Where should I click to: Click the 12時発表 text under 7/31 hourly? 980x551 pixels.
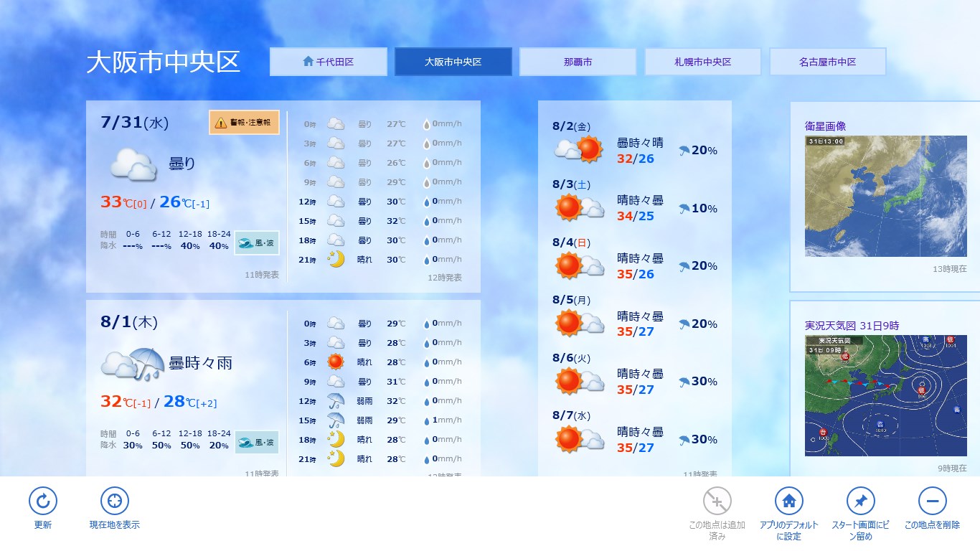pyautogui.click(x=445, y=278)
